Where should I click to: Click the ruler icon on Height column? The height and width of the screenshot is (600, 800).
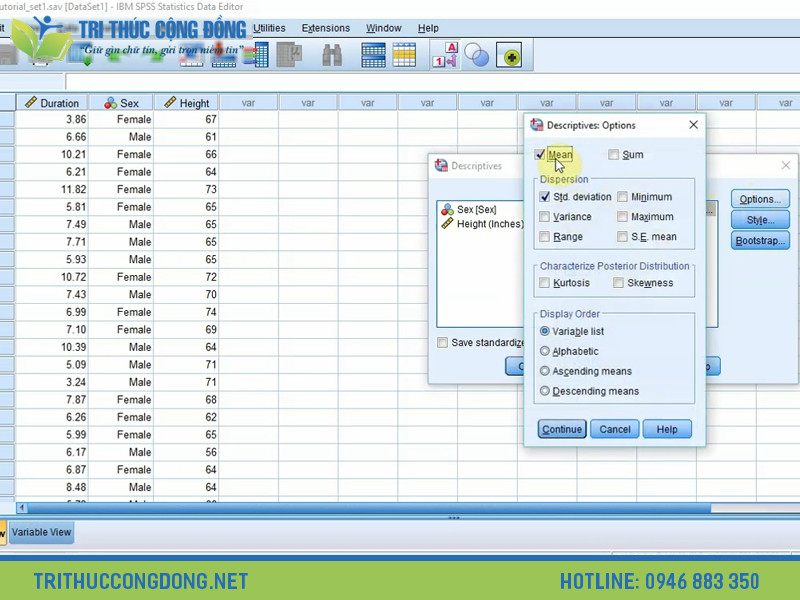[170, 103]
